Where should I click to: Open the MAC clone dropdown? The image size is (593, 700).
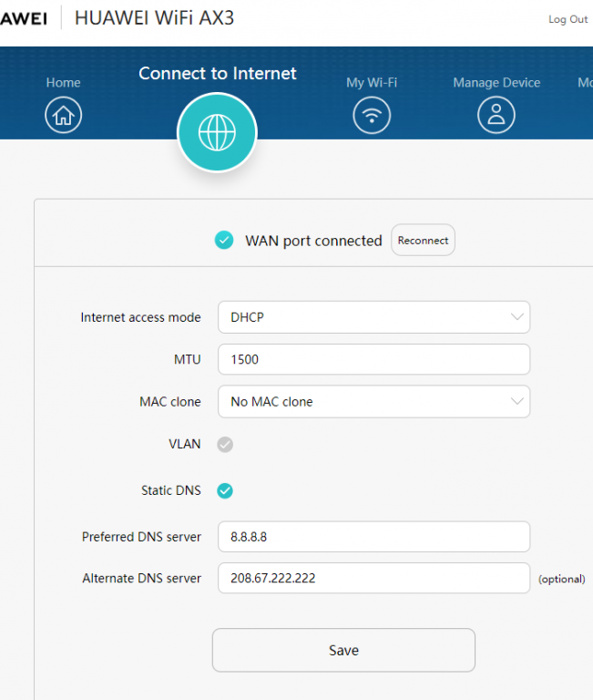coord(373,402)
